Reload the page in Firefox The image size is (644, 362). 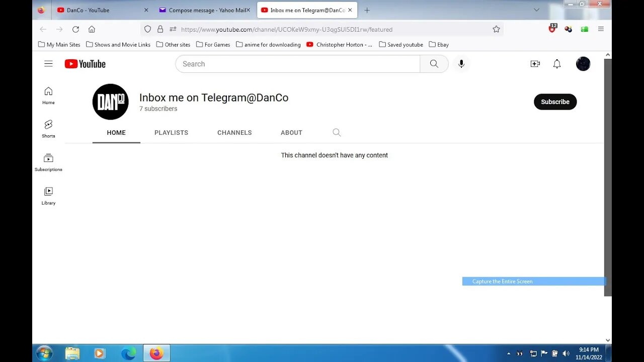pyautogui.click(x=75, y=29)
